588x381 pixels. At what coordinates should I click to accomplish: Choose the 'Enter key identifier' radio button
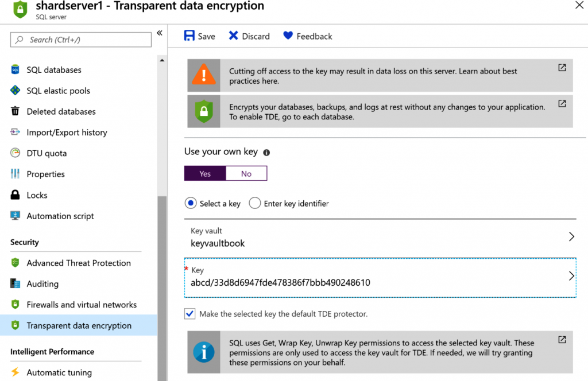(255, 203)
